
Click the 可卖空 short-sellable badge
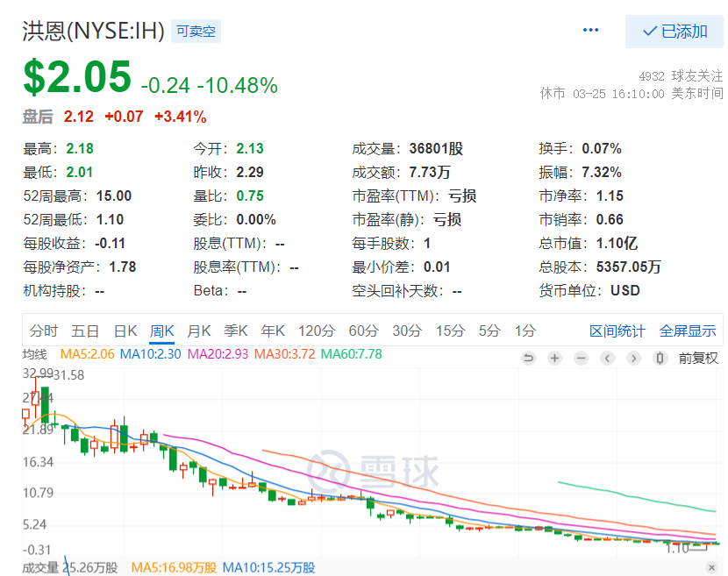point(196,31)
